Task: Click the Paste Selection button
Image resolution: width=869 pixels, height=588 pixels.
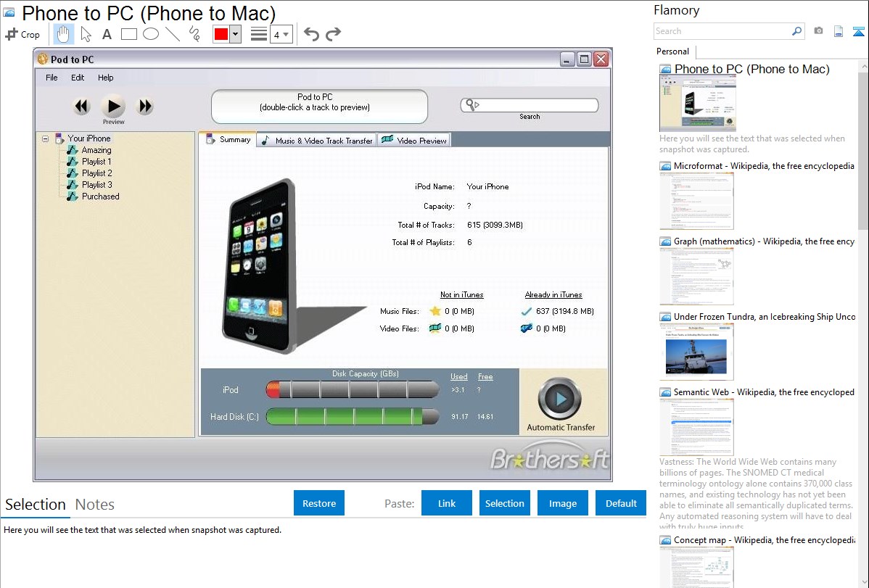Action: coord(504,503)
